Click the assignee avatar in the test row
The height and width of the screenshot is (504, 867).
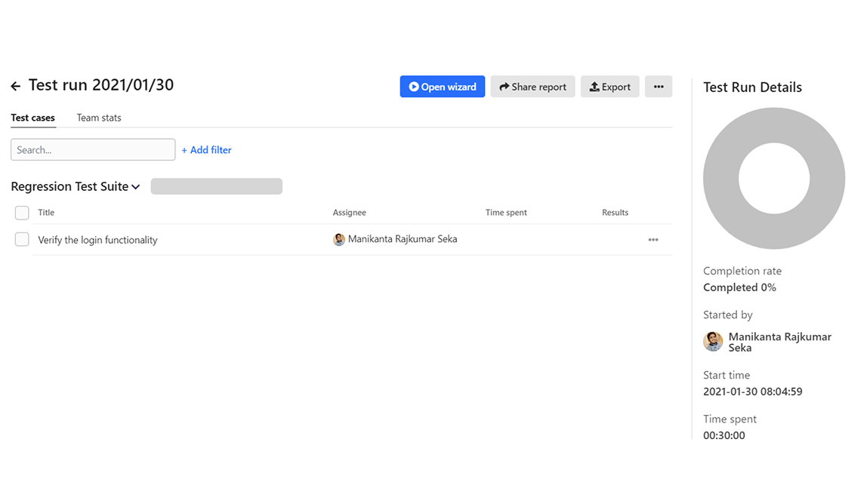pos(339,239)
